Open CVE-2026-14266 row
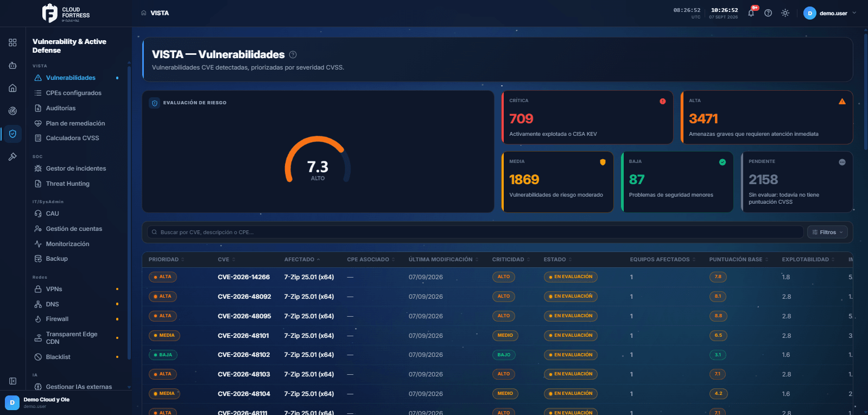Screen dimensions: 868x415 tap(497, 277)
